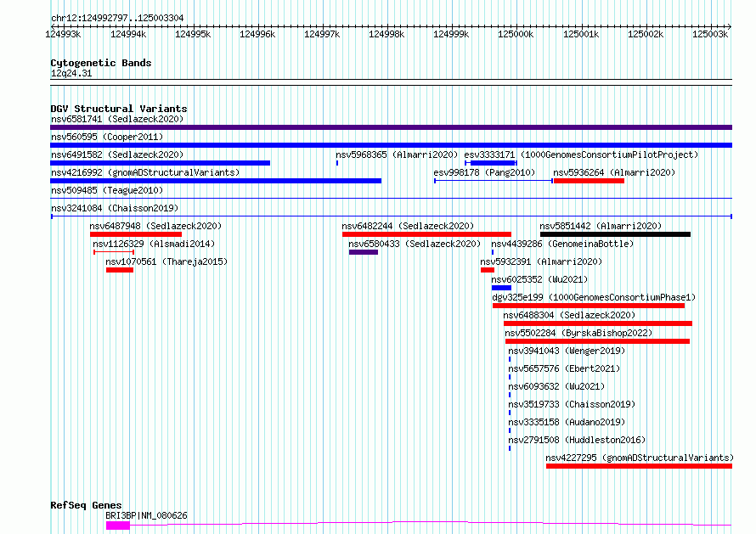The image size is (756, 534).
Task: Click the nsv5968365 (Almarri2020) label
Action: pos(397,155)
